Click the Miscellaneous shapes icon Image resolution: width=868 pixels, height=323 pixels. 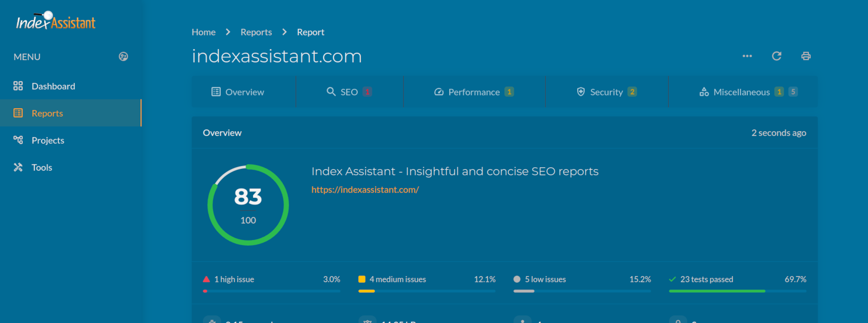coord(704,92)
